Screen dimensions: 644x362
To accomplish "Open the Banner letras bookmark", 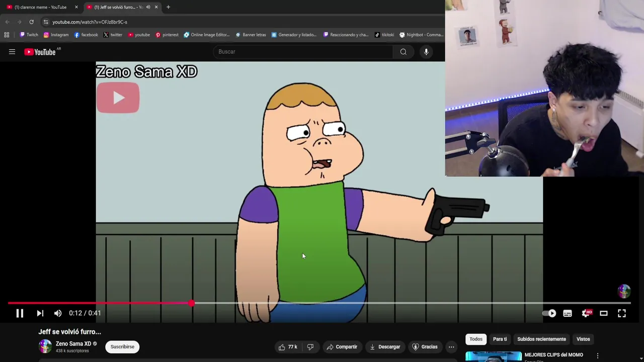I will pyautogui.click(x=251, y=35).
